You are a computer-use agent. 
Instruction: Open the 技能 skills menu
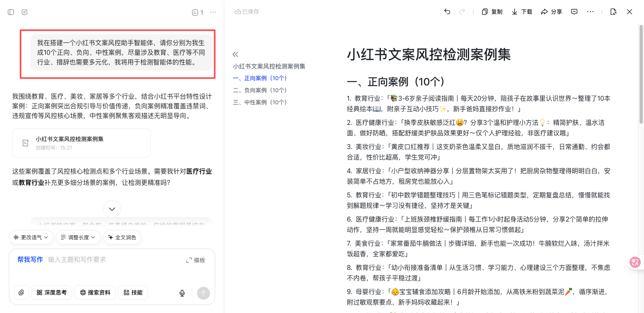point(133,292)
